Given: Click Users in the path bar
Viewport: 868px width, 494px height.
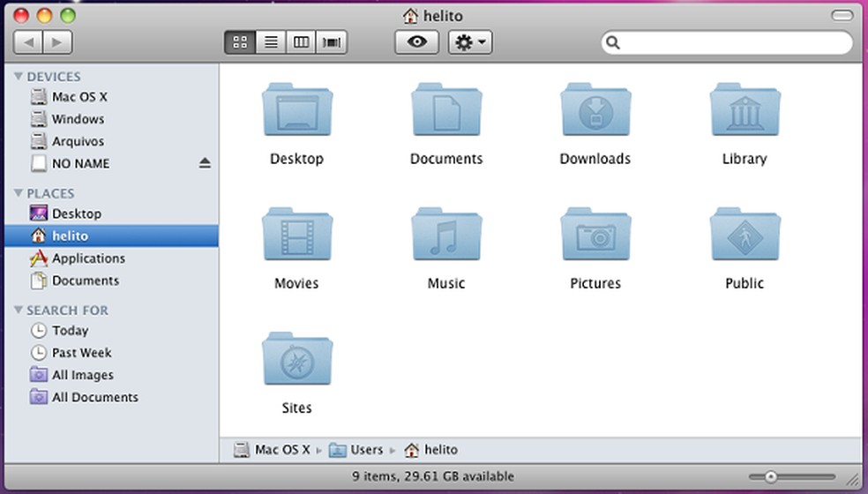Looking at the screenshot, I should tap(366, 450).
